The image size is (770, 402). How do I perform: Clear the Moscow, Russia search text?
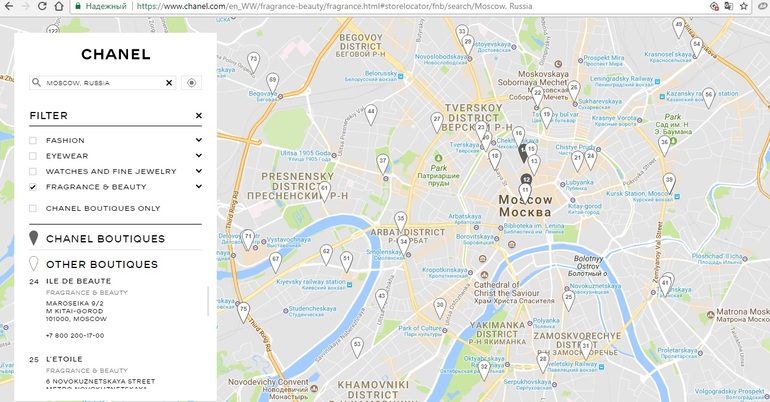tap(169, 83)
